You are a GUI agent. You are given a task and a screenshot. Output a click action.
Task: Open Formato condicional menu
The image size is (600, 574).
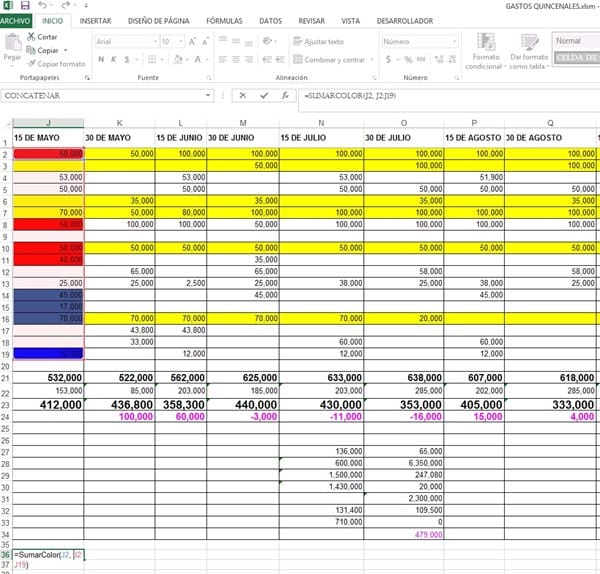pos(486,52)
